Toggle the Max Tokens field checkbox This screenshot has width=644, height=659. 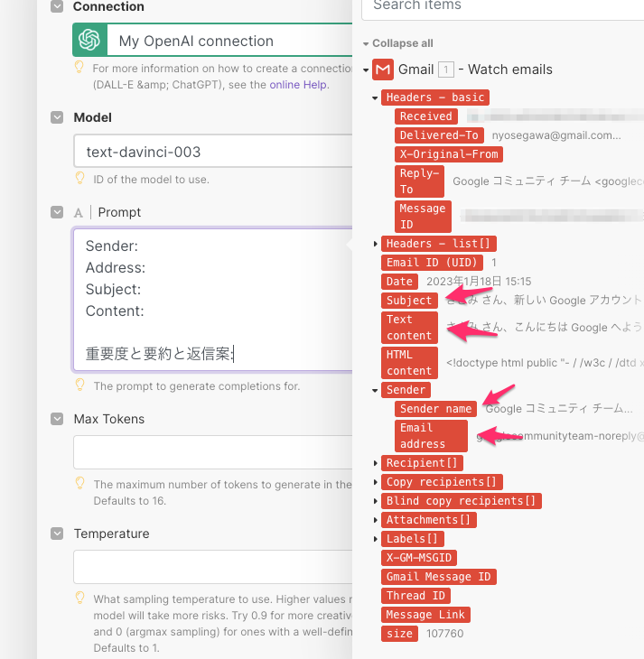tap(57, 419)
